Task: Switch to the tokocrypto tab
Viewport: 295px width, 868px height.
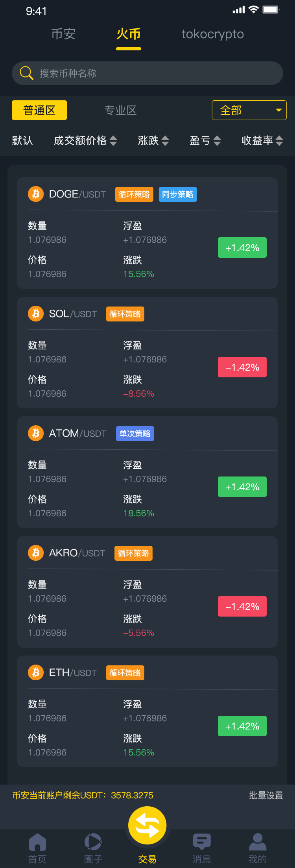Action: pyautogui.click(x=212, y=34)
